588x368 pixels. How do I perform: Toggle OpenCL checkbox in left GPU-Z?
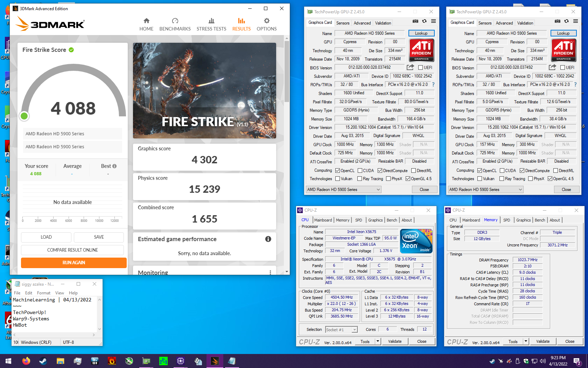pos(337,171)
